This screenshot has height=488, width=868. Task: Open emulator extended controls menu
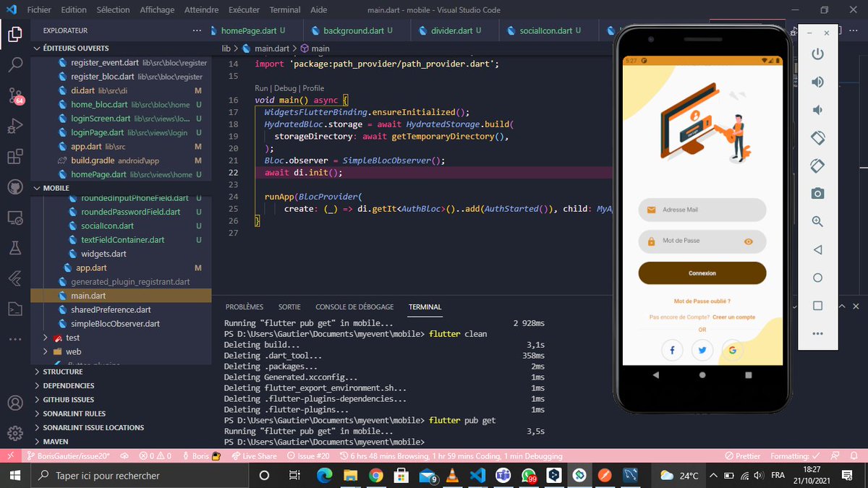[x=817, y=334]
